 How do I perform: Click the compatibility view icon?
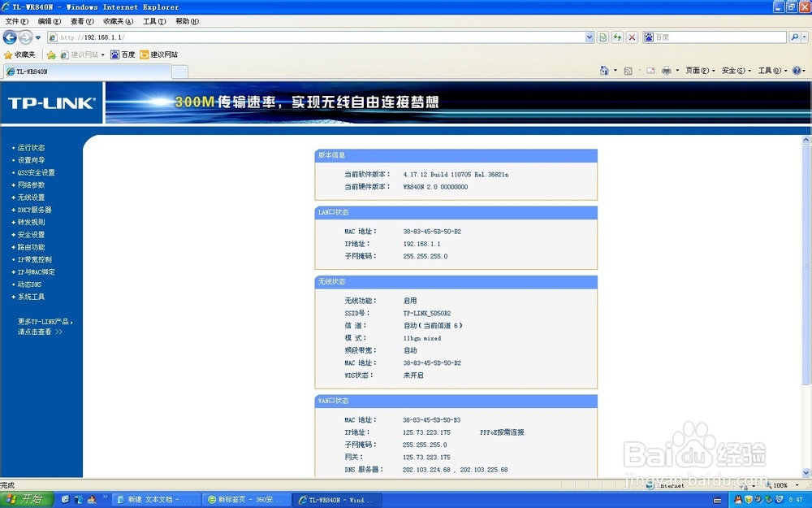[603, 37]
